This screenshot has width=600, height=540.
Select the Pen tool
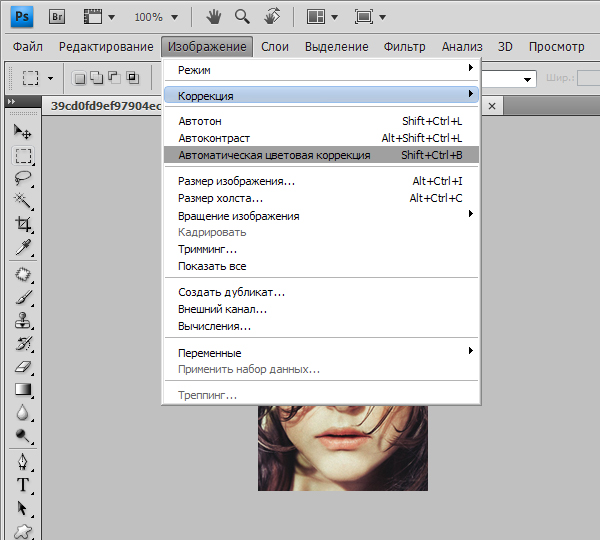tap(23, 462)
